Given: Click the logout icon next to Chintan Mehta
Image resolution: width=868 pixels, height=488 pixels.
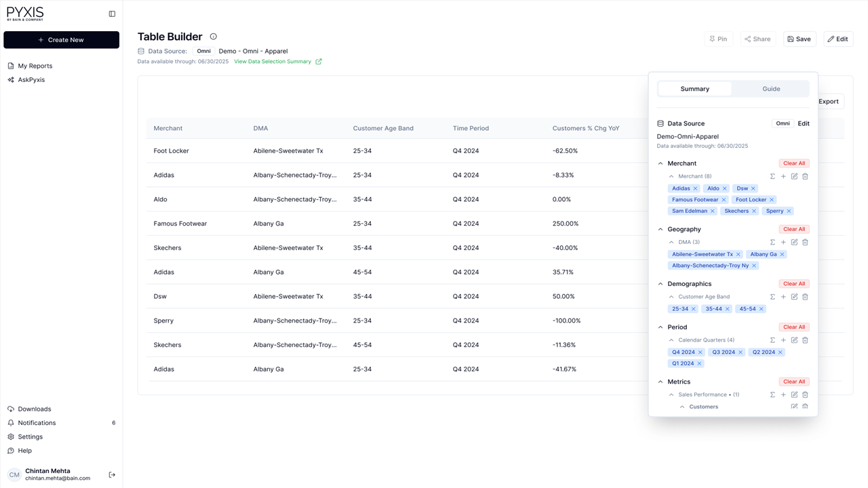Looking at the screenshot, I should coord(112,475).
